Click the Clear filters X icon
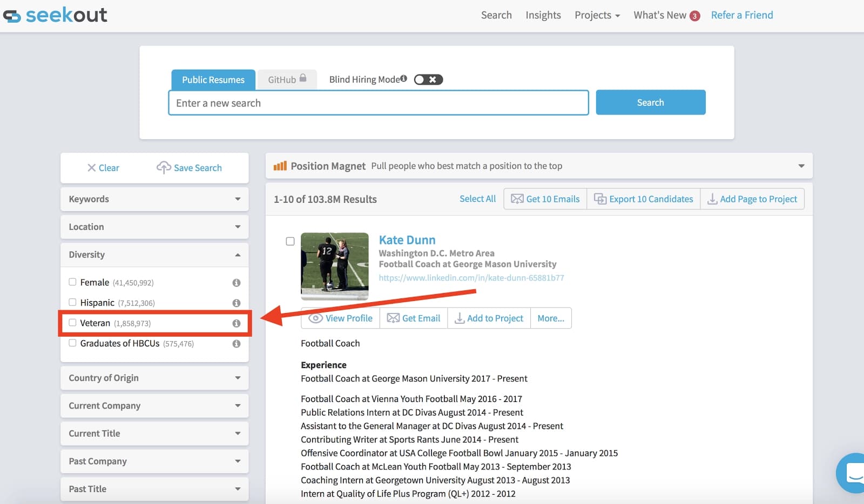The width and height of the screenshot is (864, 504). click(92, 168)
